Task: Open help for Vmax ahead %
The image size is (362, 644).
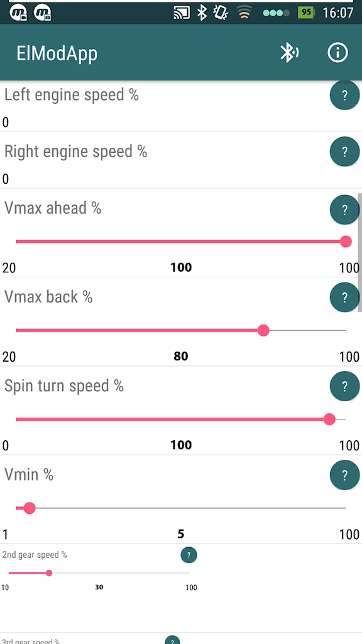Action: pyautogui.click(x=345, y=210)
